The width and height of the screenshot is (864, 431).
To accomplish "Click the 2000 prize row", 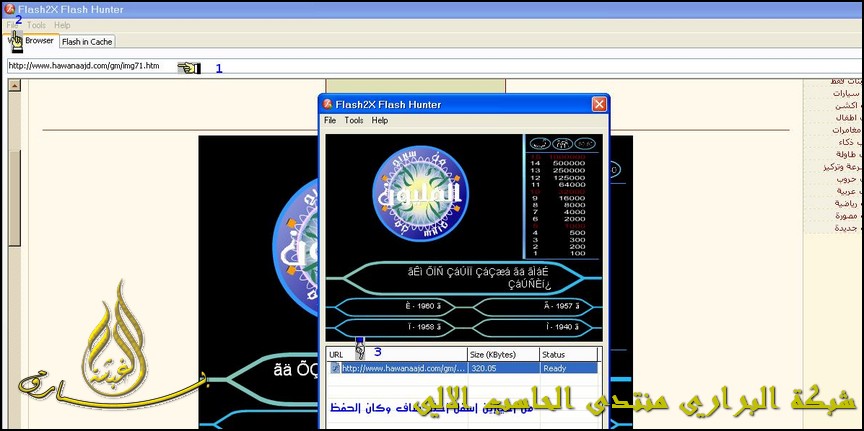I will 557,219.
